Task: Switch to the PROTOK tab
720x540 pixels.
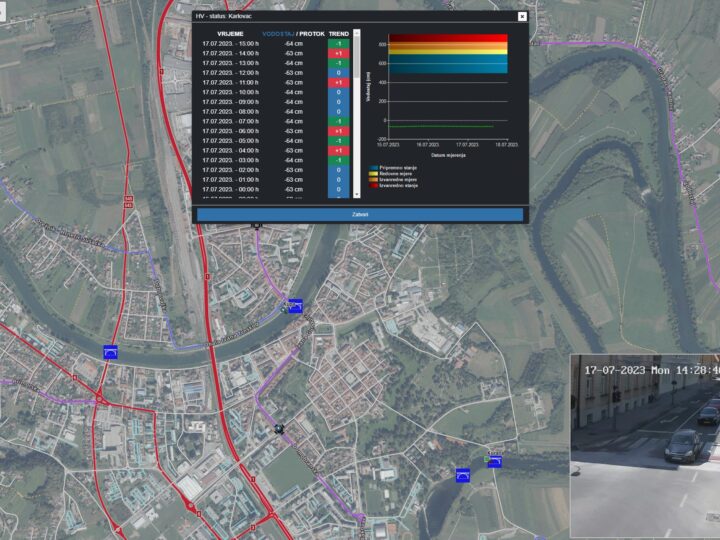Action: point(311,34)
